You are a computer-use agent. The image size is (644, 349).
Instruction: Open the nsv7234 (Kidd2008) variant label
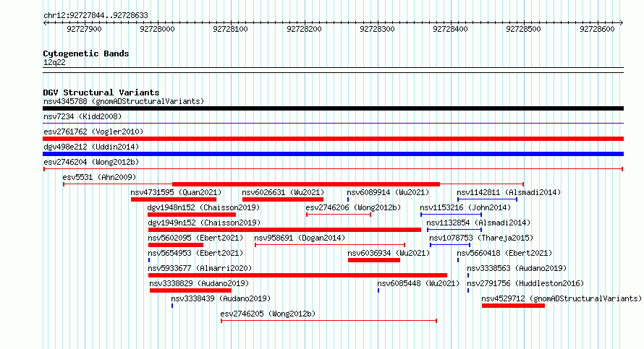click(82, 116)
